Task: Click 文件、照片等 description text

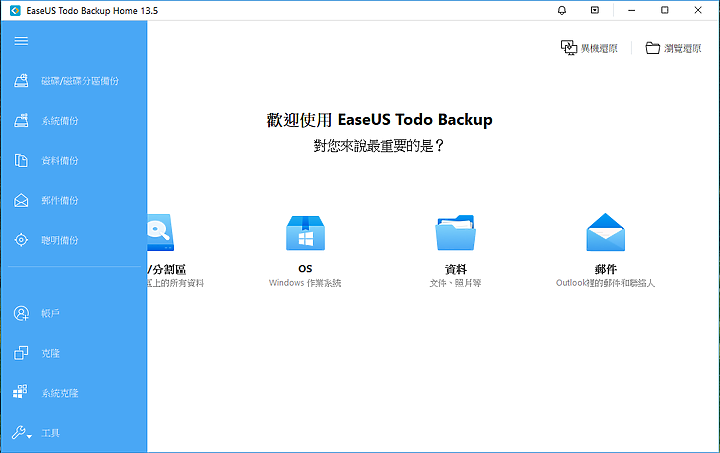Action: [x=456, y=283]
